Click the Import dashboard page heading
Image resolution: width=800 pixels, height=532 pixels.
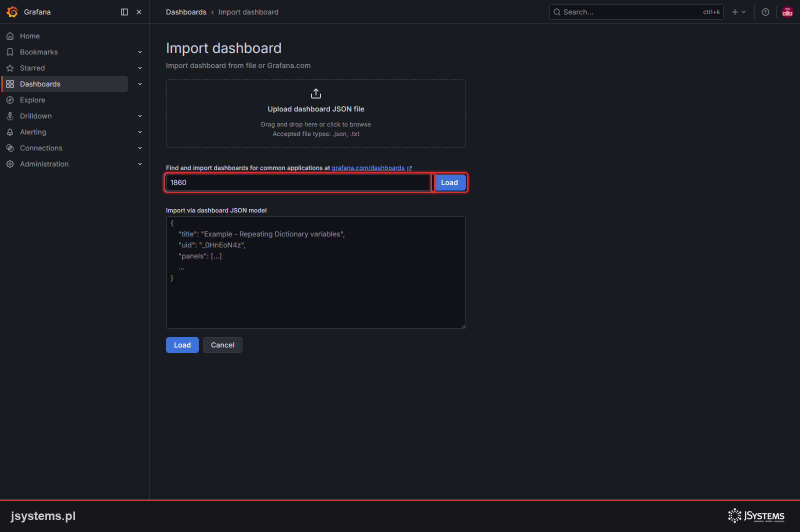223,48
